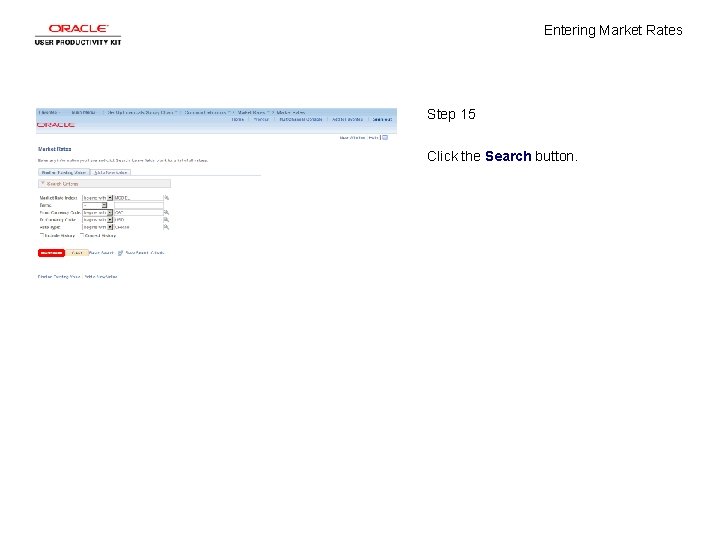Click the Home link in the header
720x540 pixels.
[x=238, y=119]
